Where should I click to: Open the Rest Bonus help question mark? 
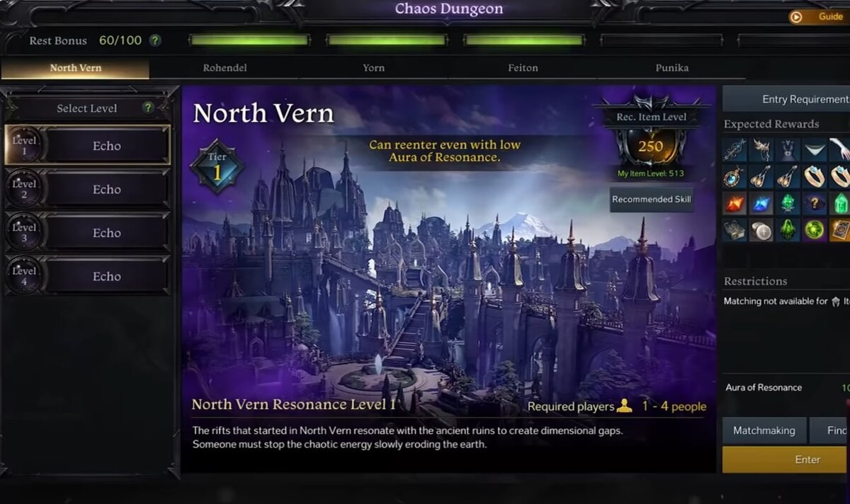point(155,40)
